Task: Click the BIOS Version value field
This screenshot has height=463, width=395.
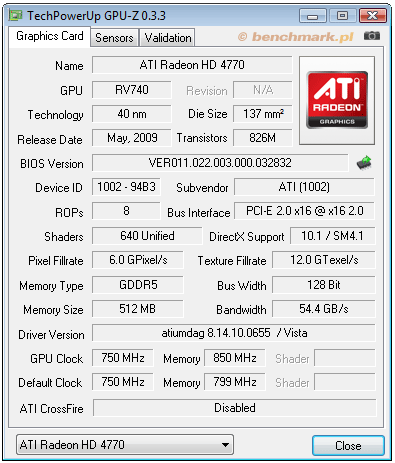Action: [220, 163]
